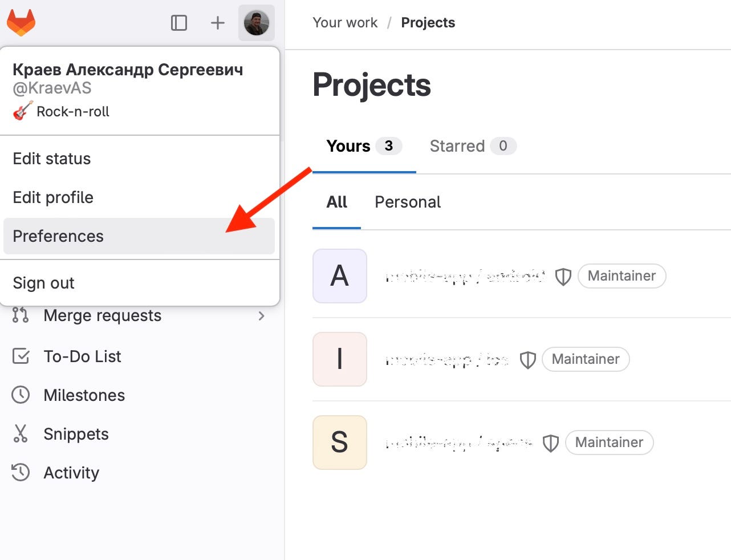Select Preferences from the user menu
The height and width of the screenshot is (560, 731).
click(58, 236)
